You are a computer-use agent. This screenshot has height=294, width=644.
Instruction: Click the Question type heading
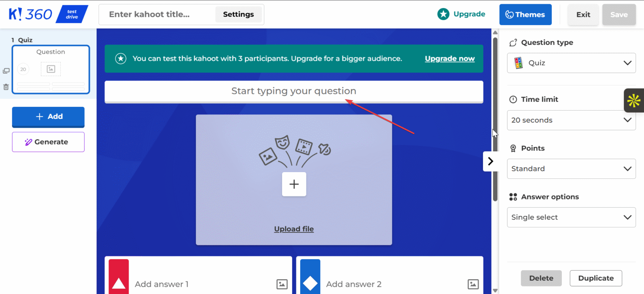(x=547, y=43)
